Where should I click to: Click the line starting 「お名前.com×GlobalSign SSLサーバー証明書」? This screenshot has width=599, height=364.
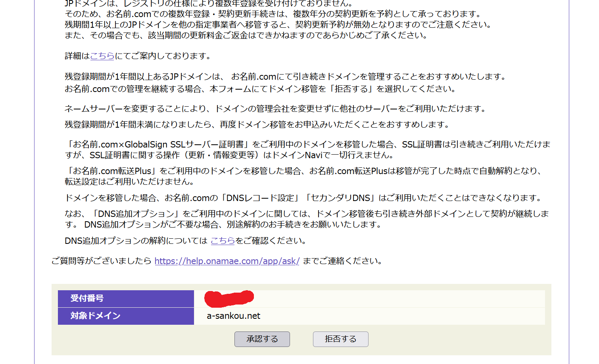[307, 145]
